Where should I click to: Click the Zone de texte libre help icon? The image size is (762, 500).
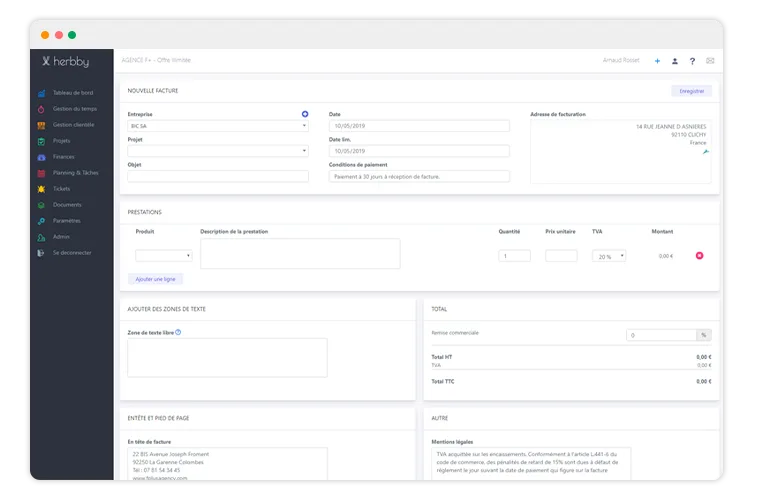click(x=178, y=332)
